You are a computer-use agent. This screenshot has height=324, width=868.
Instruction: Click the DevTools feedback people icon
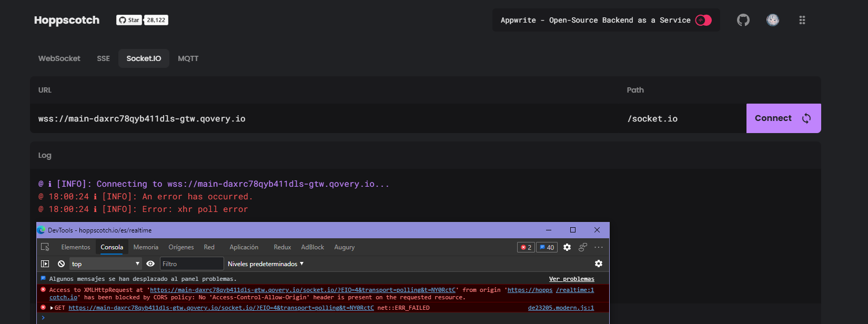(583, 247)
